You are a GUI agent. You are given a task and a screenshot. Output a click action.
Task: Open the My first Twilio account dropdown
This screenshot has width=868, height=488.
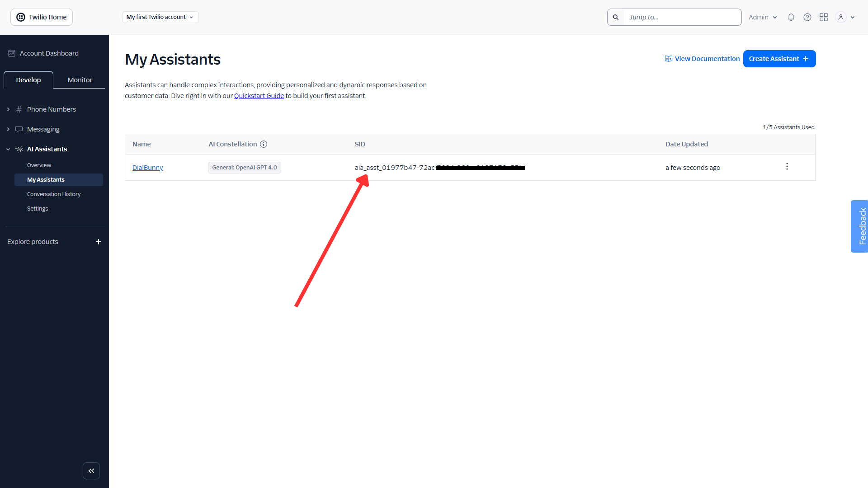(160, 17)
